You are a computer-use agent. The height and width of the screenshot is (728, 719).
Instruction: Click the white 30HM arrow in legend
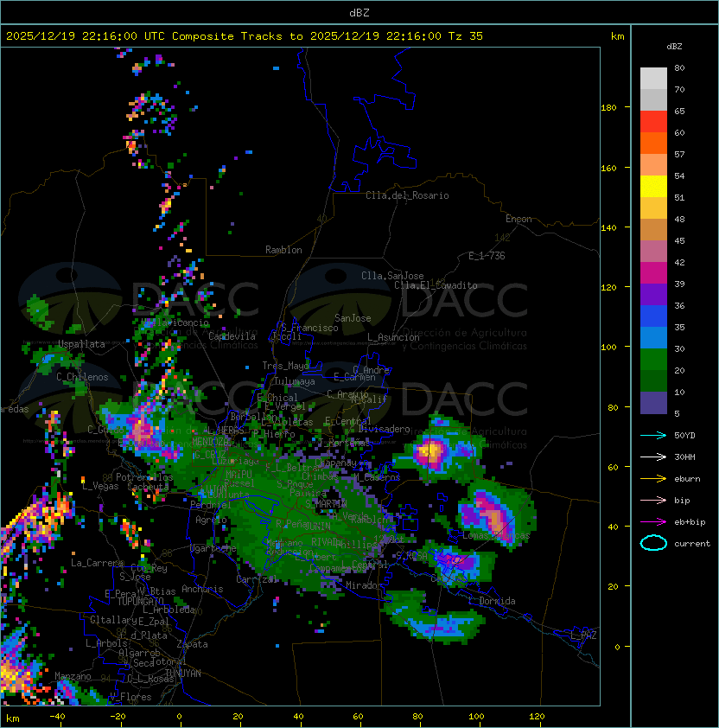[x=653, y=457]
